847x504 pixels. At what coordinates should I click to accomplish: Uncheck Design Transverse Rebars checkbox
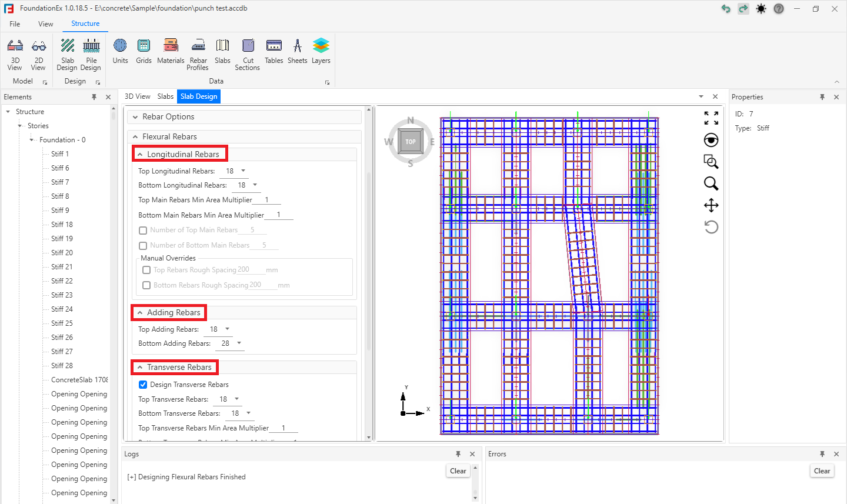point(143,385)
